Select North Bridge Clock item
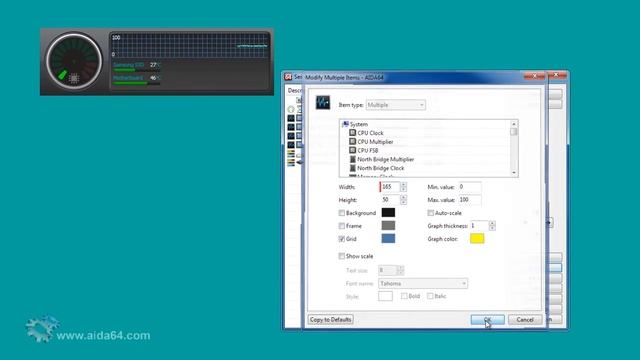640x360 pixels. click(x=380, y=168)
